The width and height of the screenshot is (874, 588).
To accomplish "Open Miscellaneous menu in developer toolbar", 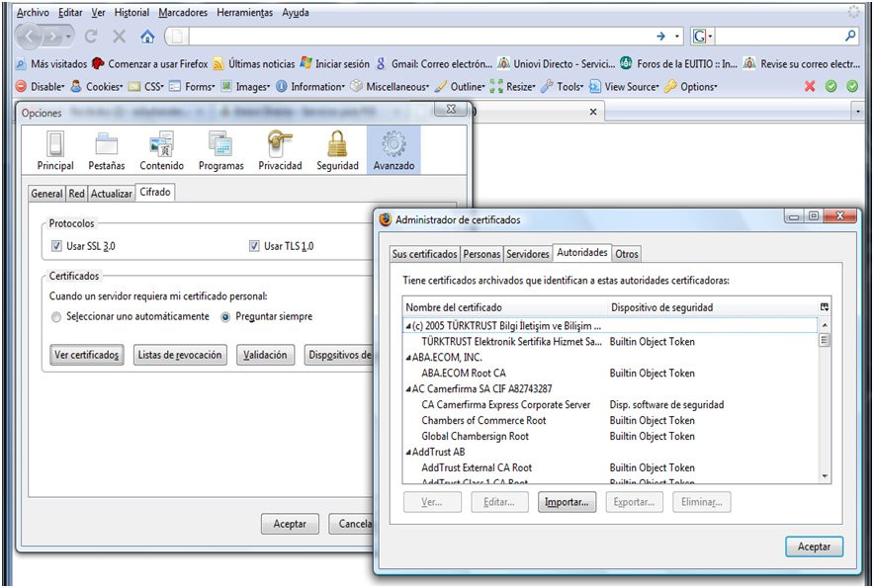I will [x=391, y=86].
